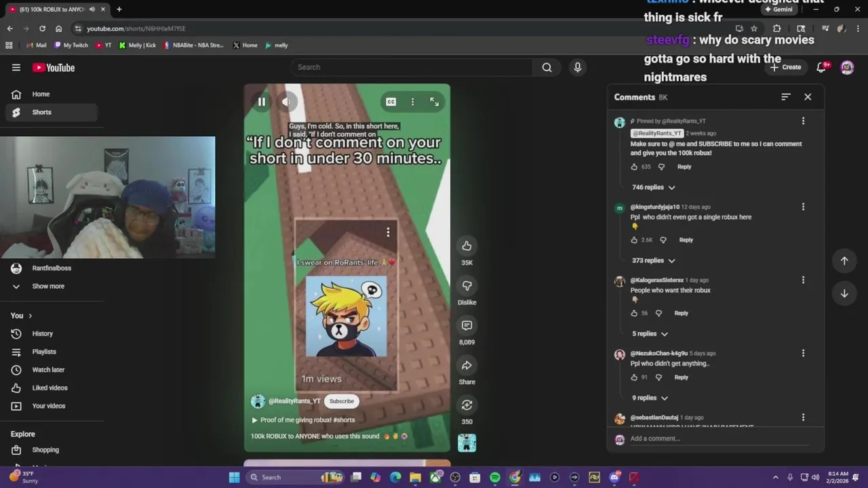Open Spotify from the taskbar

point(495,477)
